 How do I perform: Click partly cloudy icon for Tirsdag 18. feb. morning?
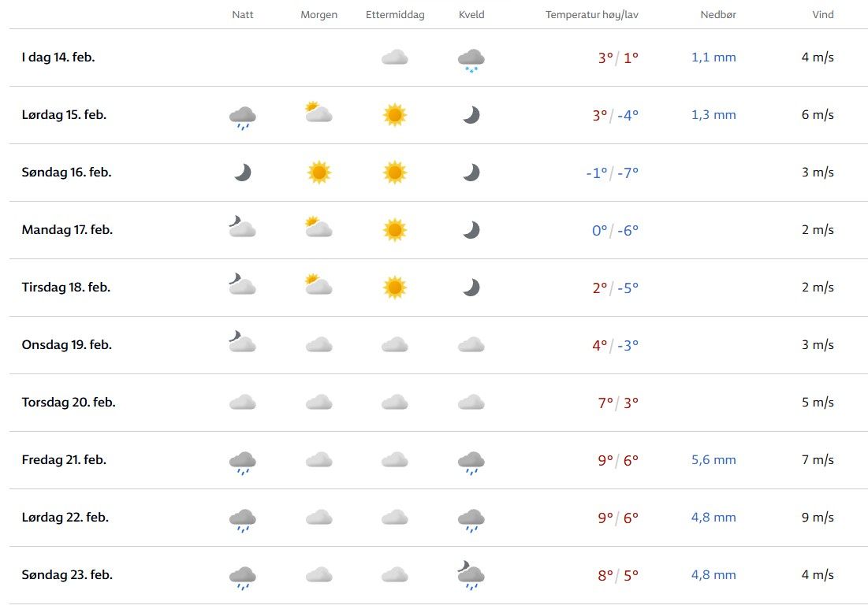click(x=319, y=285)
